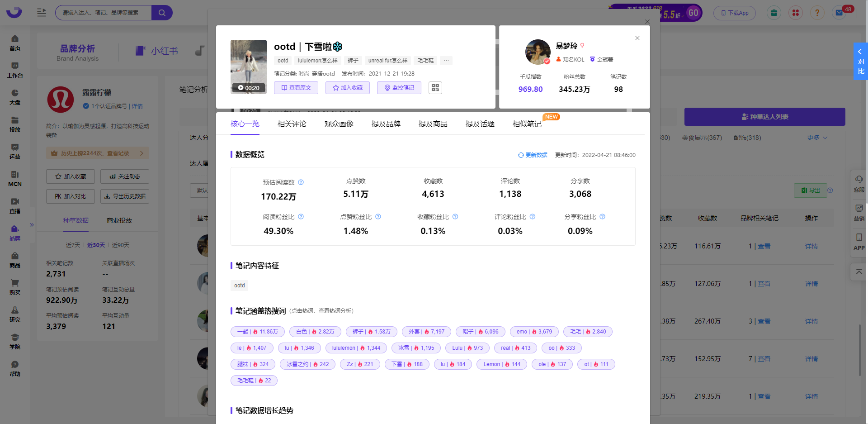868x424 pixels.
Task: Toggle the sidebar menu collapse icon
Action: (x=42, y=13)
